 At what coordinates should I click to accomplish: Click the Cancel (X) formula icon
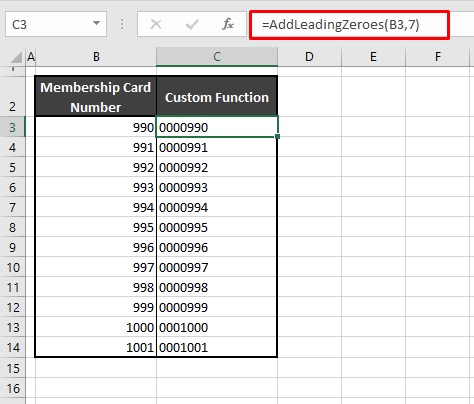click(156, 24)
